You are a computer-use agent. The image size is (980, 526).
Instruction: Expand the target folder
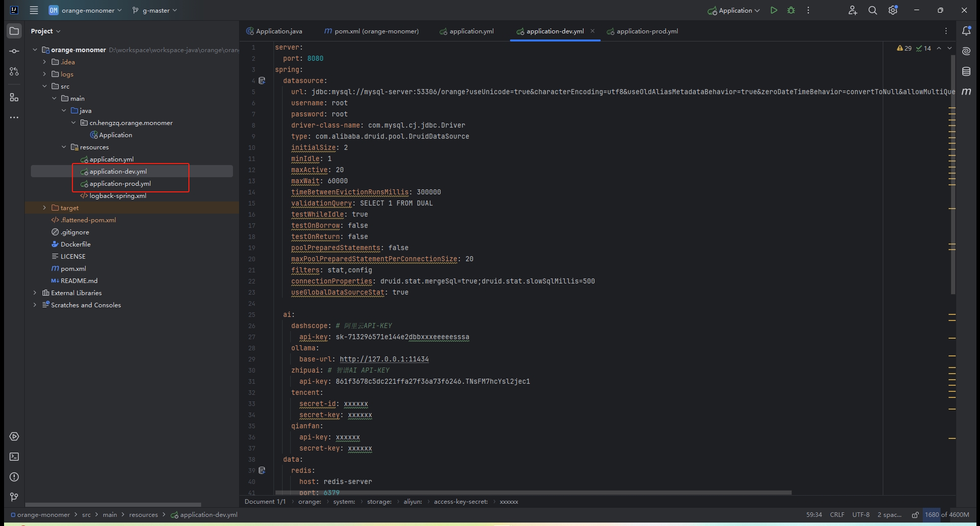tap(45, 208)
